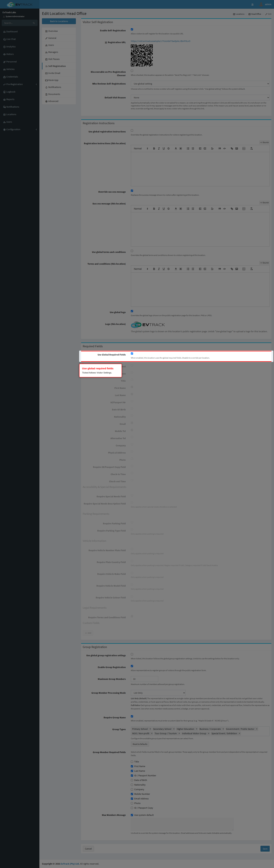Insert image in Registration Instructions editor
Screen dimensions: 274x868
tap(236, 149)
